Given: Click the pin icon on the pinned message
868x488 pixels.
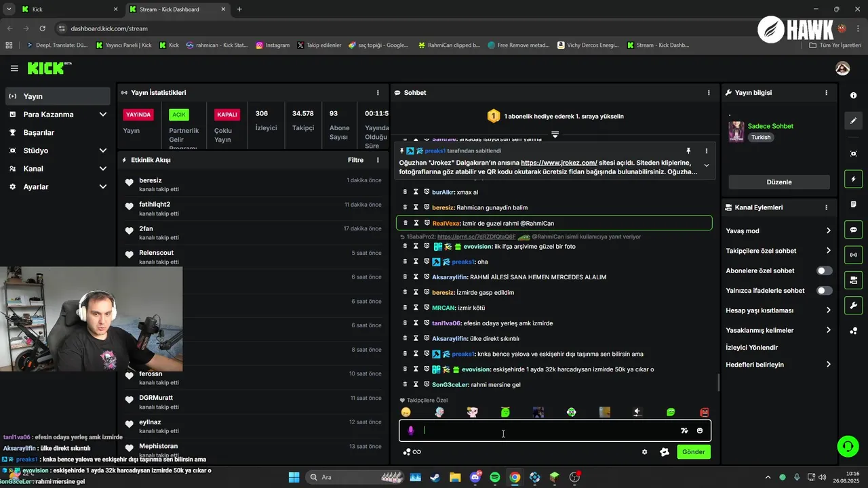Looking at the screenshot, I should 688,151.
